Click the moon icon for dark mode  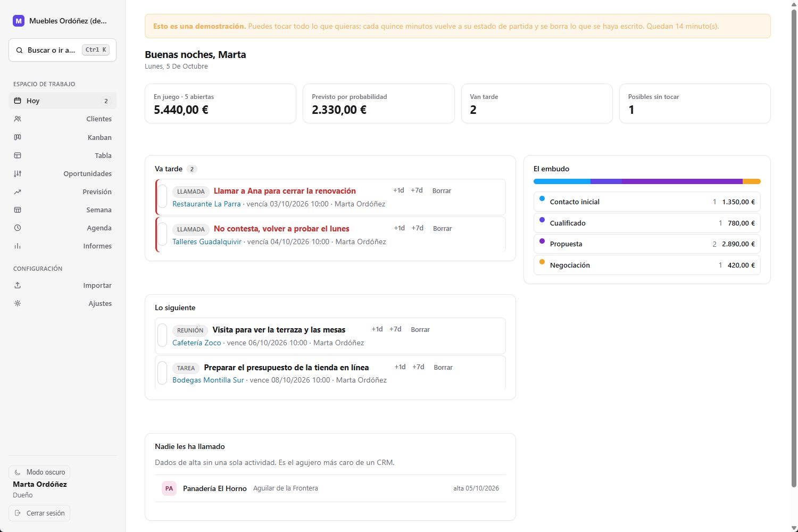(18, 472)
